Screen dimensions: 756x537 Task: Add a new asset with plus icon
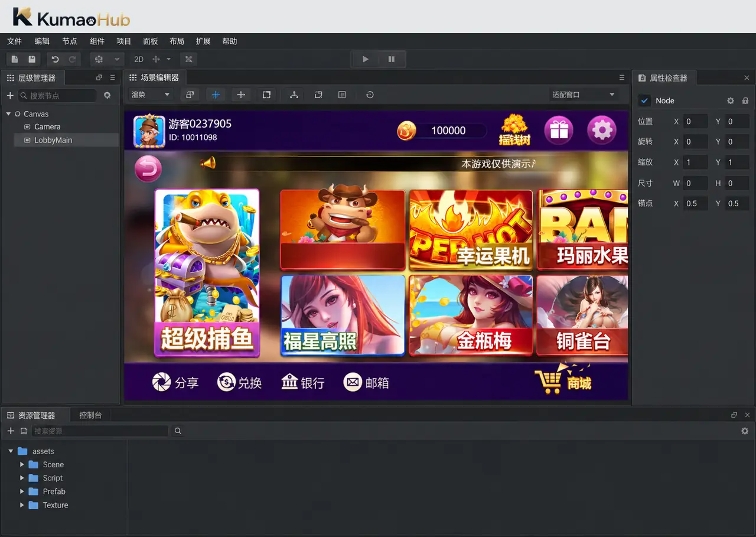point(11,431)
